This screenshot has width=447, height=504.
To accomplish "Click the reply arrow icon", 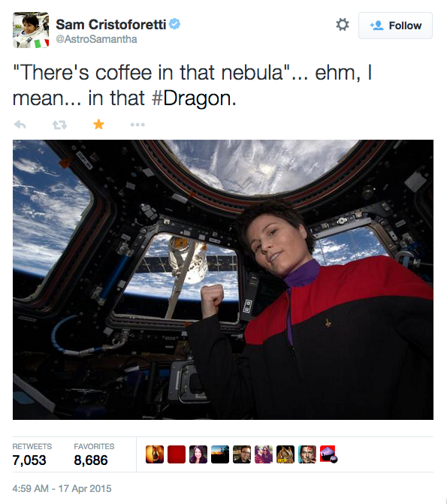I will pos(20,125).
